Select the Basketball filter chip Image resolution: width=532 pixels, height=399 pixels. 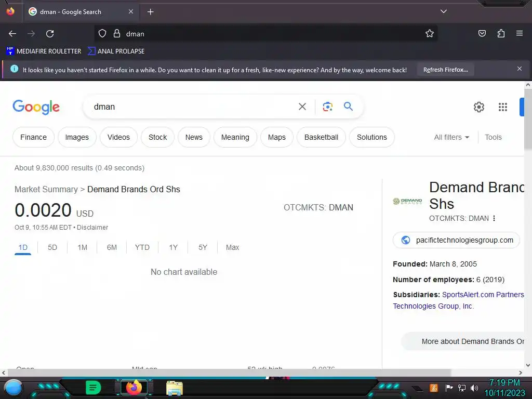point(321,137)
